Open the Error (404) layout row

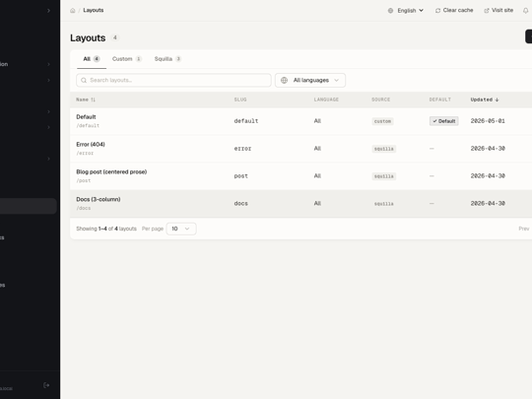pos(300,149)
